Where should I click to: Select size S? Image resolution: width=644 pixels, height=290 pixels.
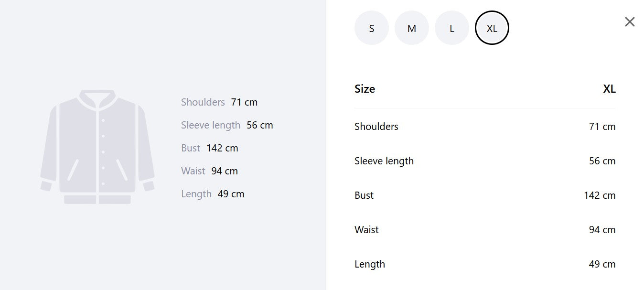372,28
